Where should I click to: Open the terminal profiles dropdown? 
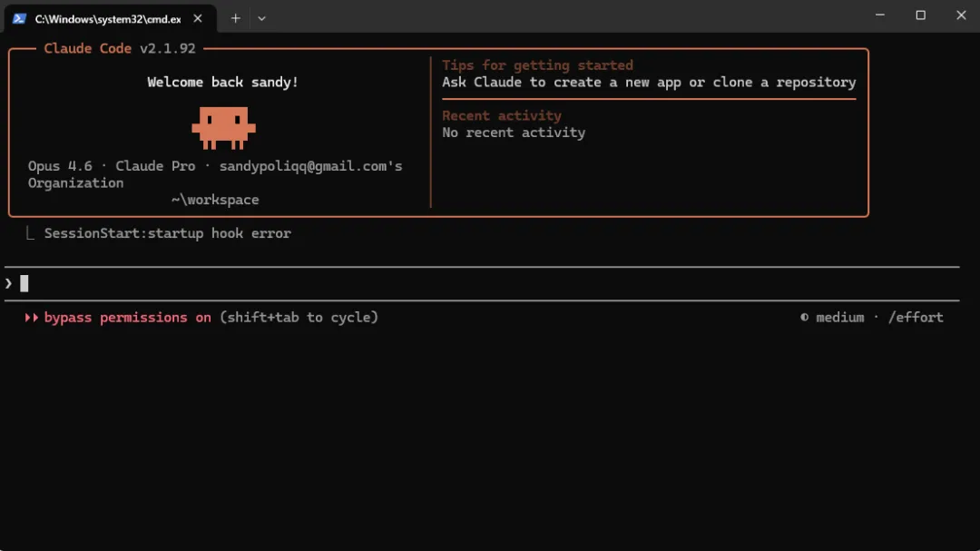(x=262, y=19)
